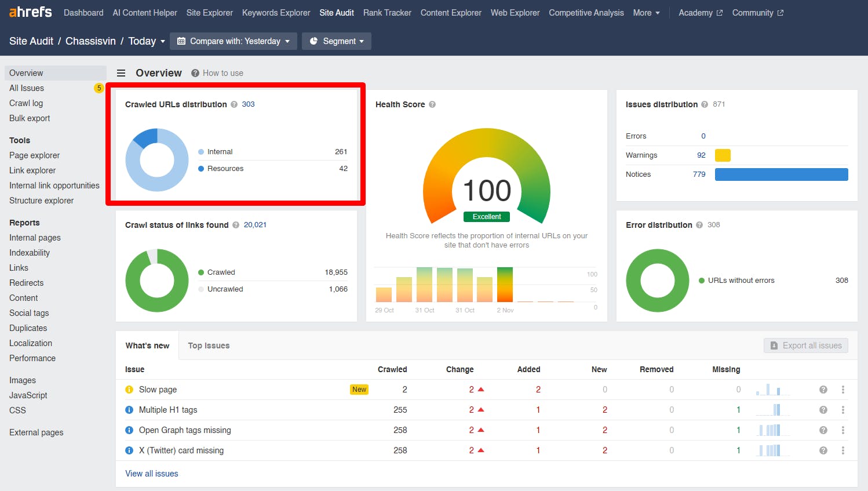Viewport: 868px width, 491px height.
Task: Expand the Today crawl selector
Action: (147, 41)
